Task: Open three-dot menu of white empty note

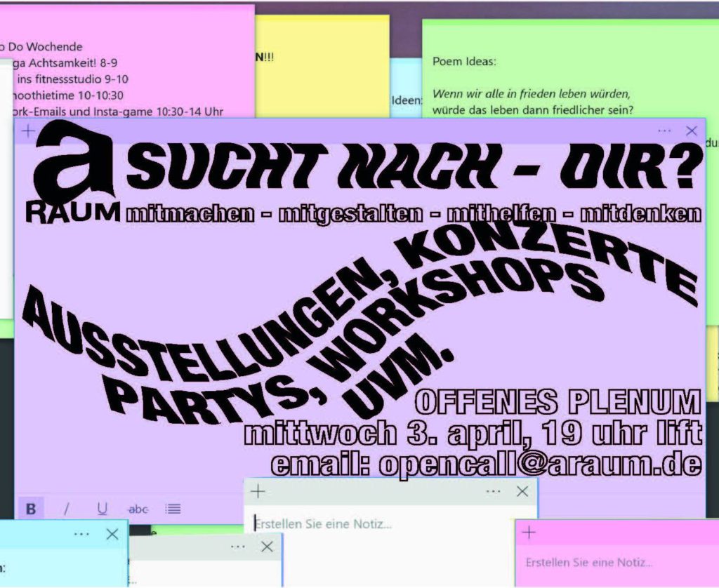Action: [x=493, y=491]
